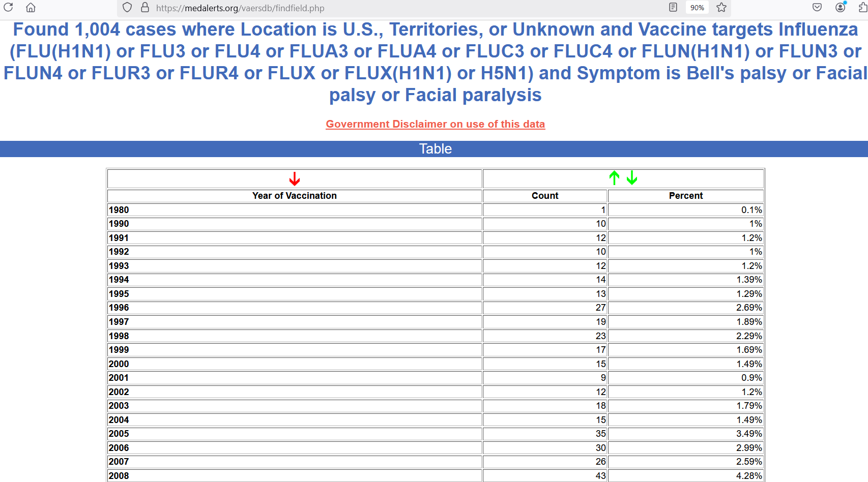
Task: Open extensions icon in toolbar
Action: pyautogui.click(x=862, y=7)
